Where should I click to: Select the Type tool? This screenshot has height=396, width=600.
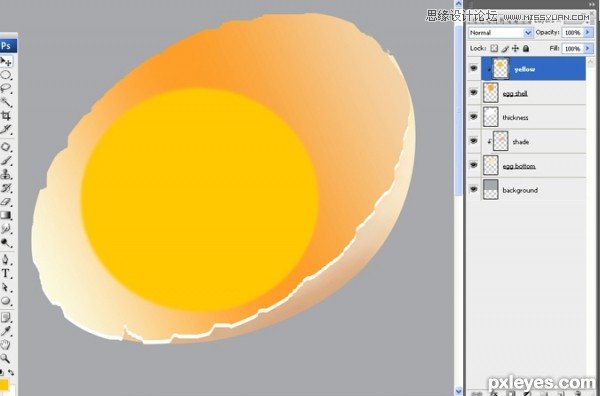click(x=6, y=273)
